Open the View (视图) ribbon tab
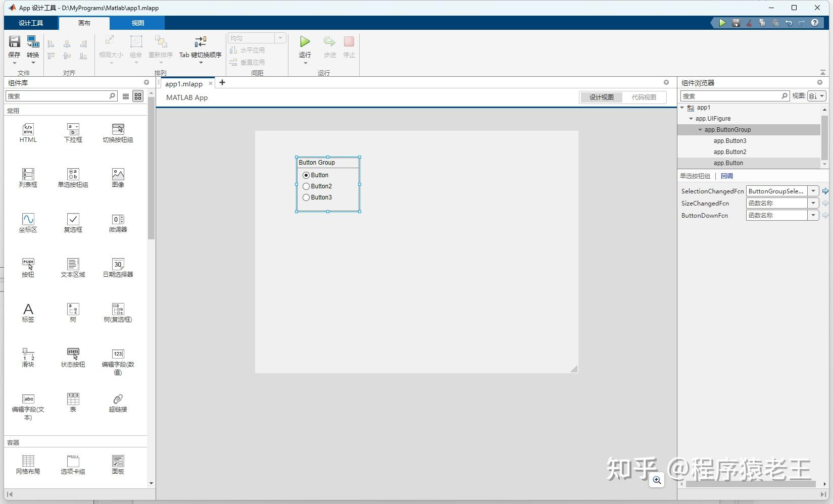Viewport: 833px width, 504px height. click(138, 23)
